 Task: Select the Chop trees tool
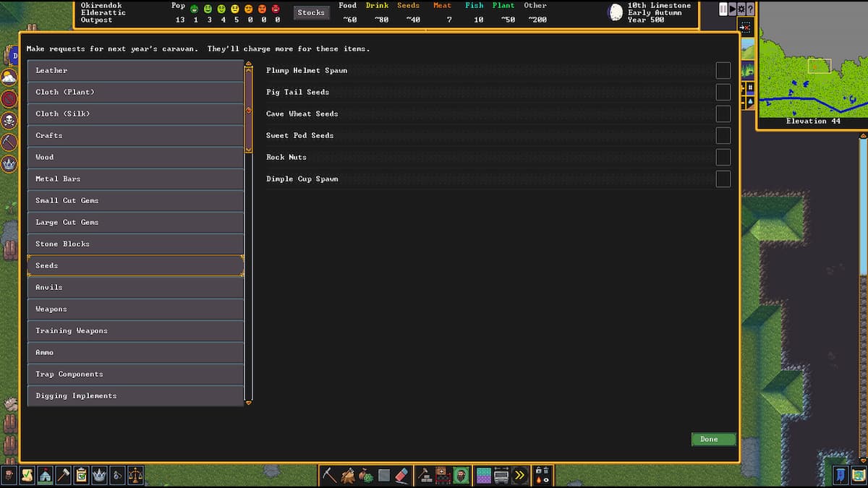349,475
